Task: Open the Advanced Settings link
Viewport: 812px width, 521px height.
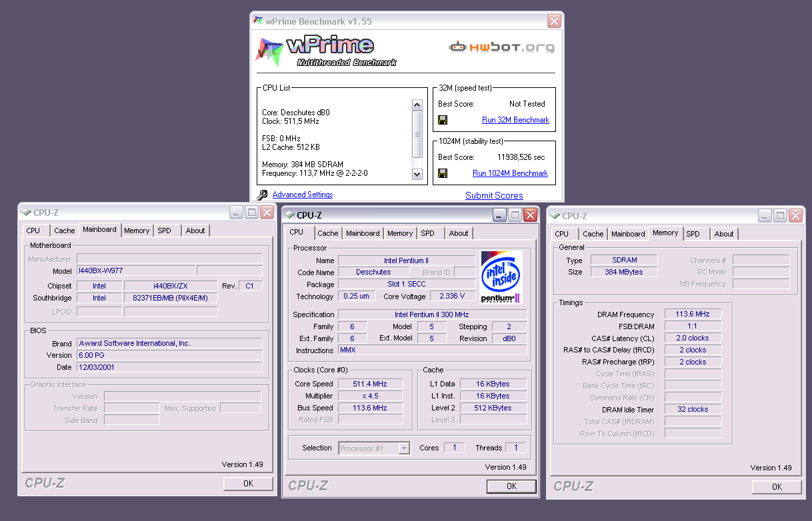Action: coord(303,195)
